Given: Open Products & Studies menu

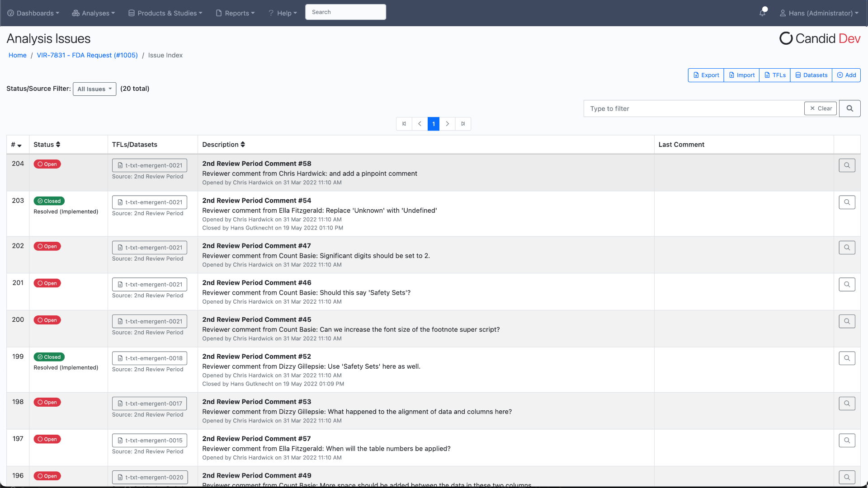Looking at the screenshot, I should 165,13.
